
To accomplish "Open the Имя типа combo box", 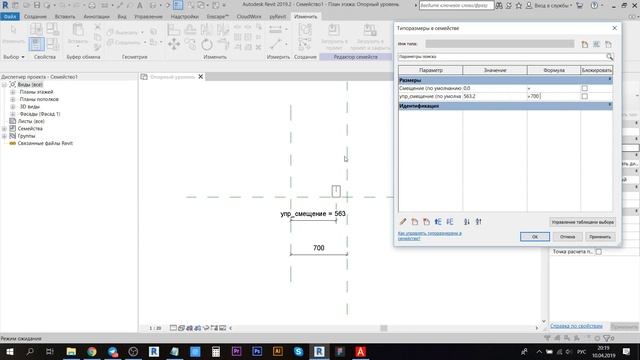I will point(500,44).
